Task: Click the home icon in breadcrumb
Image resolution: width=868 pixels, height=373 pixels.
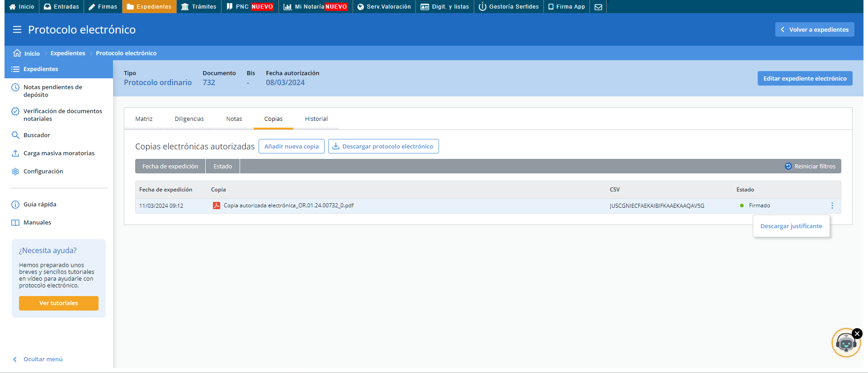Action: point(17,53)
